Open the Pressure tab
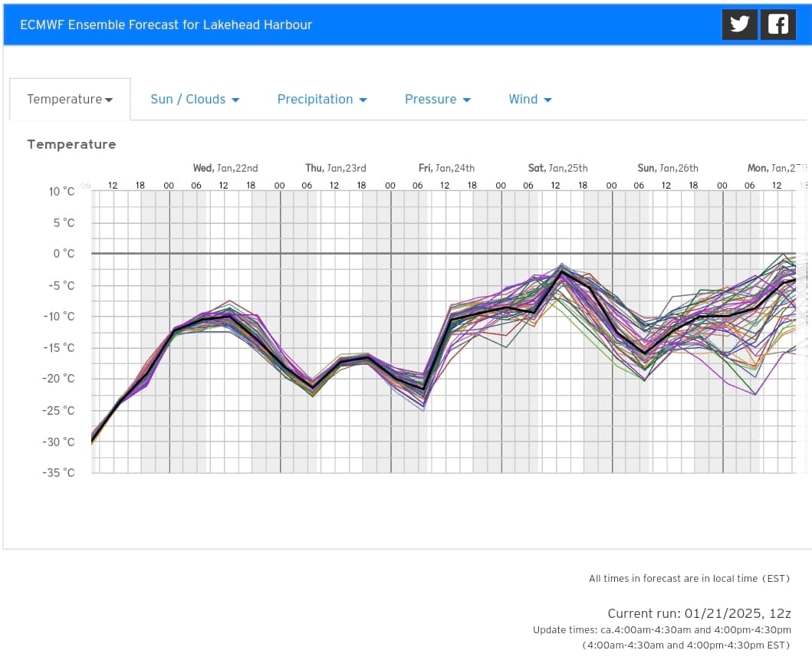Image resolution: width=812 pixels, height=657 pixels. [438, 100]
